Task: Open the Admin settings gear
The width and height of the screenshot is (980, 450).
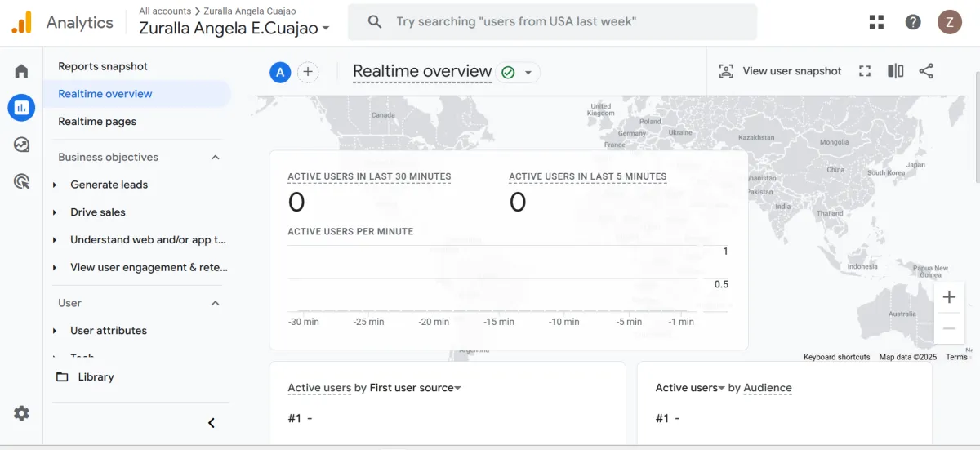Action: pos(21,413)
